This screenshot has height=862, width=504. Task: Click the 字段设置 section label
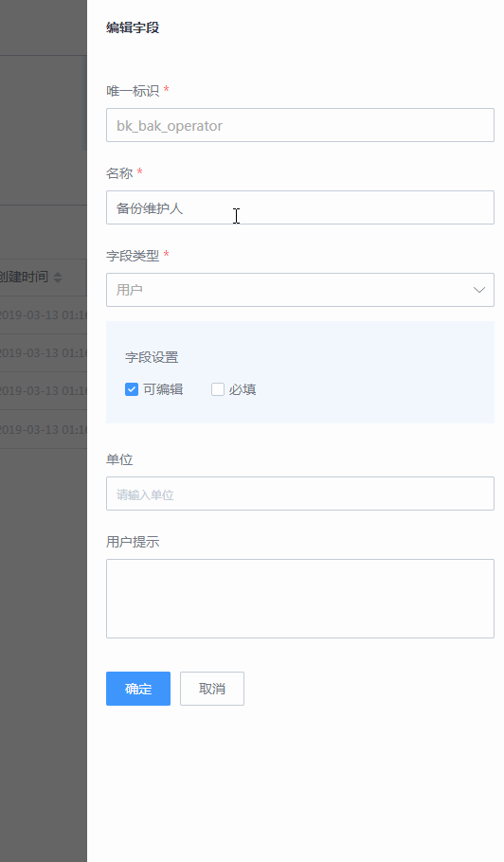pyautogui.click(x=152, y=357)
